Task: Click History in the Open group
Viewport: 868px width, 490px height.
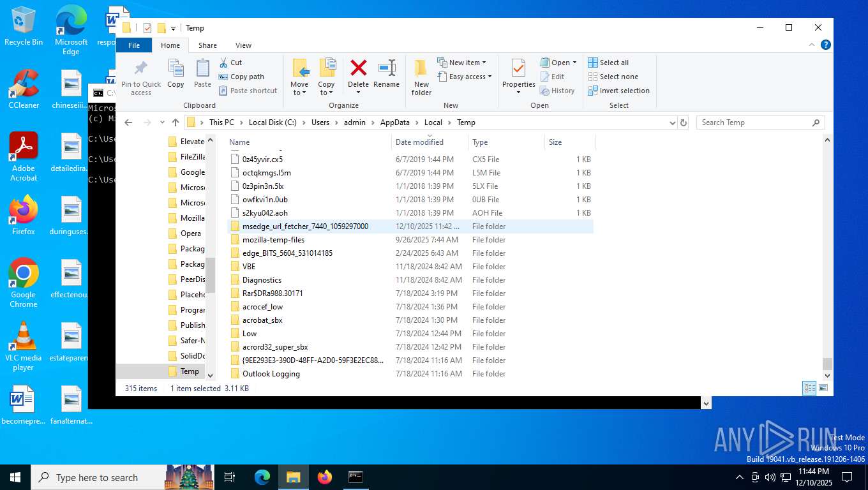Action: [x=557, y=91]
